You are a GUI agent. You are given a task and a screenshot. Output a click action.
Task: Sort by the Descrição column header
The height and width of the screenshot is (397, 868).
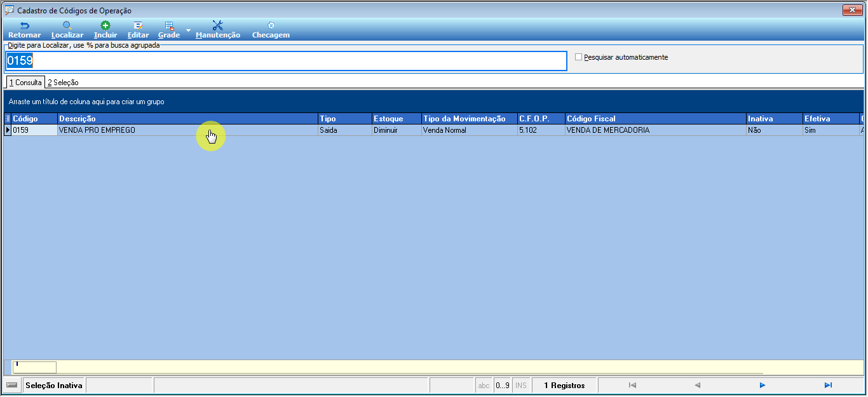187,119
